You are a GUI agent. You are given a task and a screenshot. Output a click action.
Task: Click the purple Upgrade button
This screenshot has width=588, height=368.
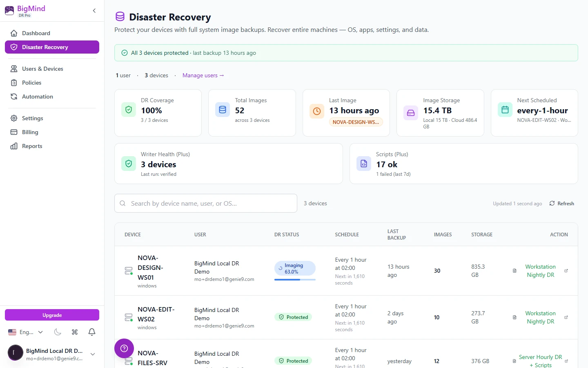coord(52,315)
